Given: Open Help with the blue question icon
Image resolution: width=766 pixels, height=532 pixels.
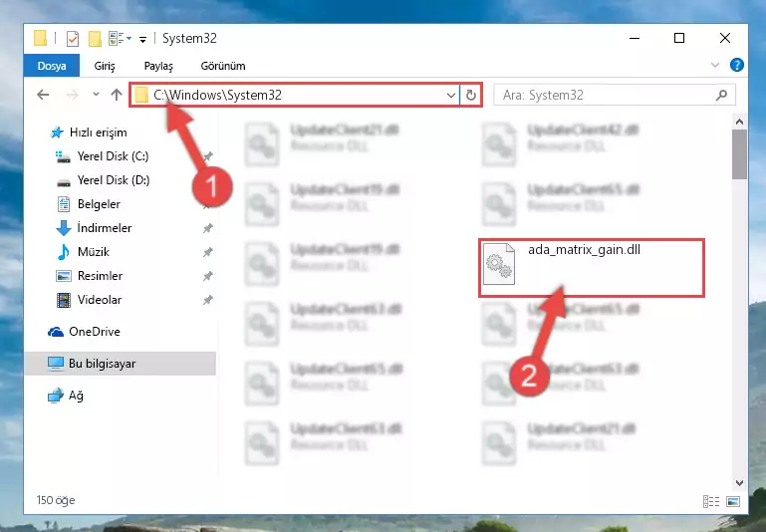Looking at the screenshot, I should click(737, 65).
